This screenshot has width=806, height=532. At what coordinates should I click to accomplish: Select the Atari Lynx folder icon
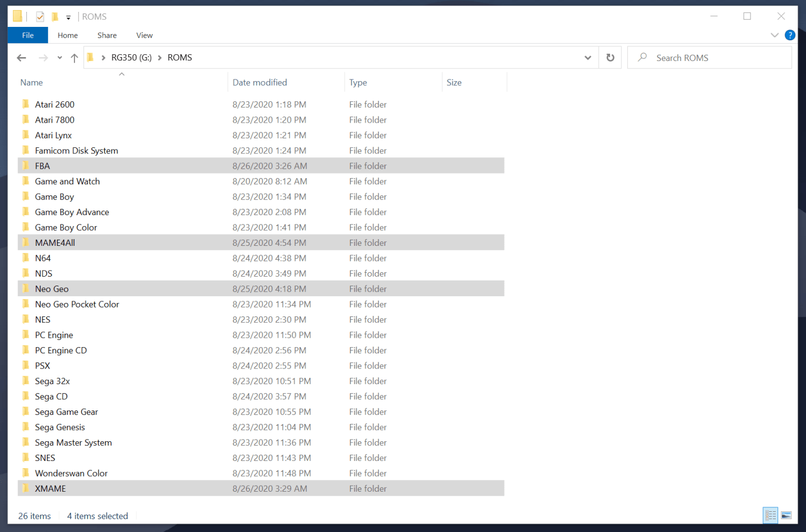(26, 135)
